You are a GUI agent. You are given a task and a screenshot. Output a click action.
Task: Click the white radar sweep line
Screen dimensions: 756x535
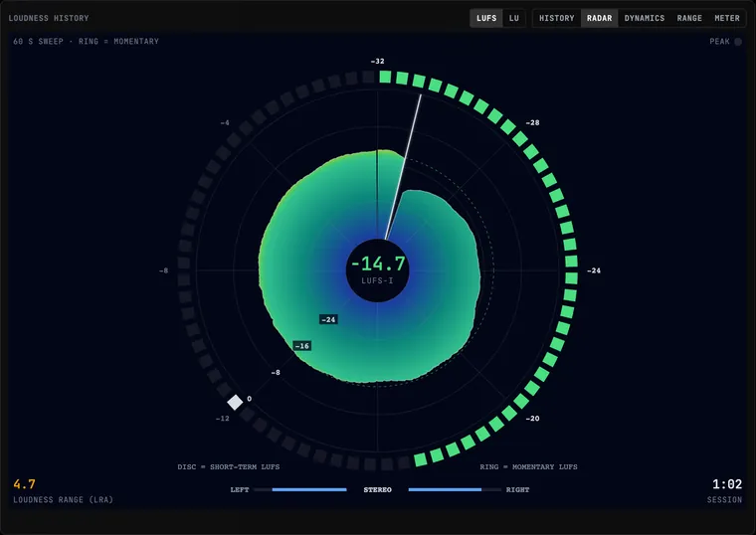click(404, 167)
